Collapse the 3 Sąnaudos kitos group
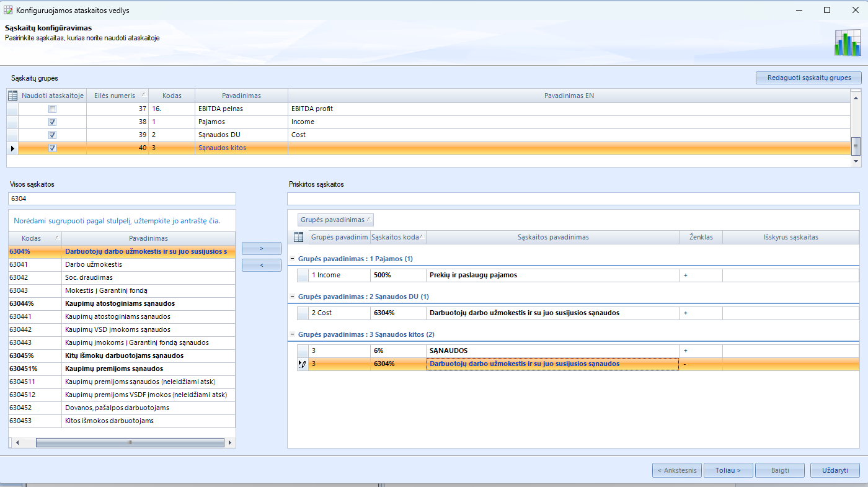868x487 pixels. (x=292, y=335)
